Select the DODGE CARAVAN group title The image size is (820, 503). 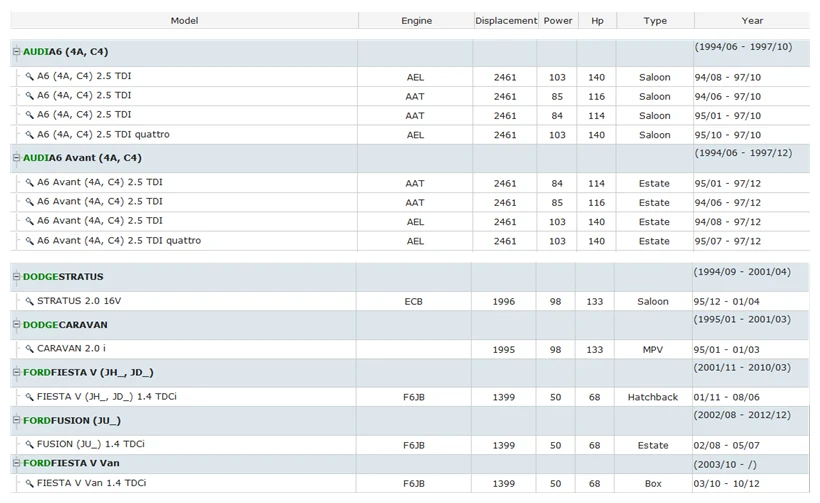[x=65, y=325]
